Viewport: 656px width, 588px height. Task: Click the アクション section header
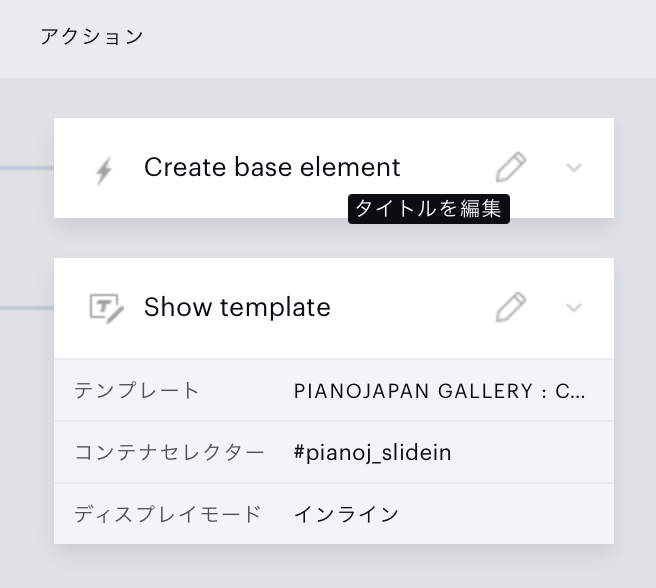tap(91, 37)
